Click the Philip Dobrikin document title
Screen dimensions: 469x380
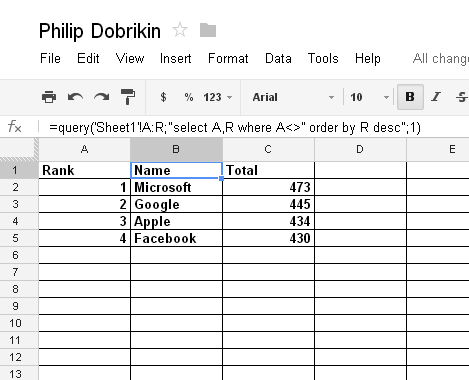pyautogui.click(x=100, y=31)
